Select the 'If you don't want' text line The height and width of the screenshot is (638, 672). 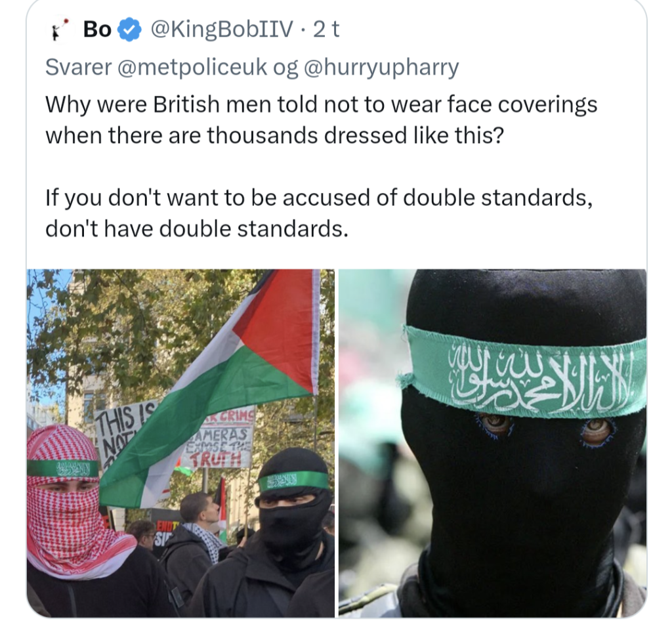320,198
